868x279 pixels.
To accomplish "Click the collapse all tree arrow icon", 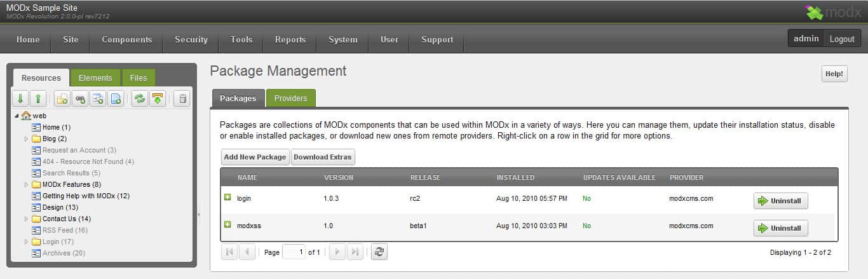I will point(38,99).
